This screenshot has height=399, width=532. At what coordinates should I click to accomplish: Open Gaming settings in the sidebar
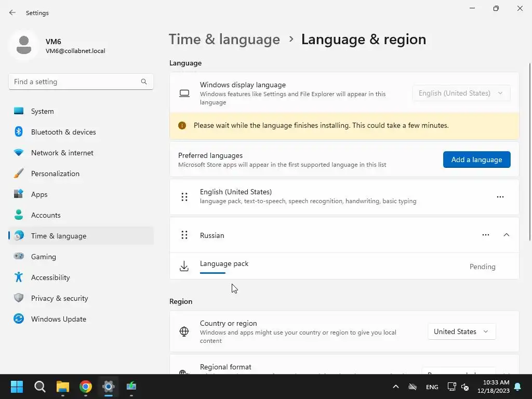[x=81, y=257]
